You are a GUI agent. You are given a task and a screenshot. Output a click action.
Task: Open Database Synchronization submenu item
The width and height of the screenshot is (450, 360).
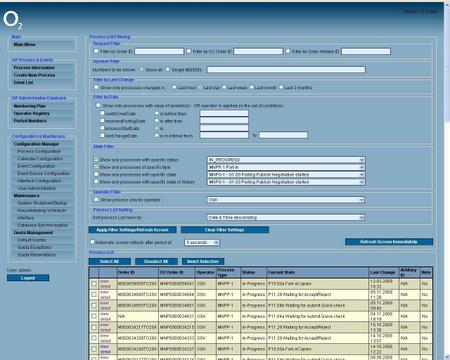[x=42, y=225]
